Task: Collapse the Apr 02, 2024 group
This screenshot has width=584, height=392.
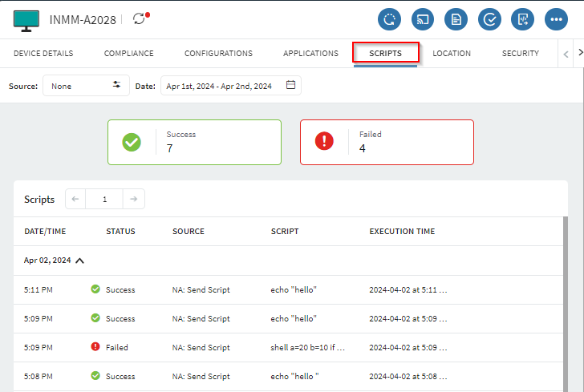Action: pyautogui.click(x=80, y=261)
